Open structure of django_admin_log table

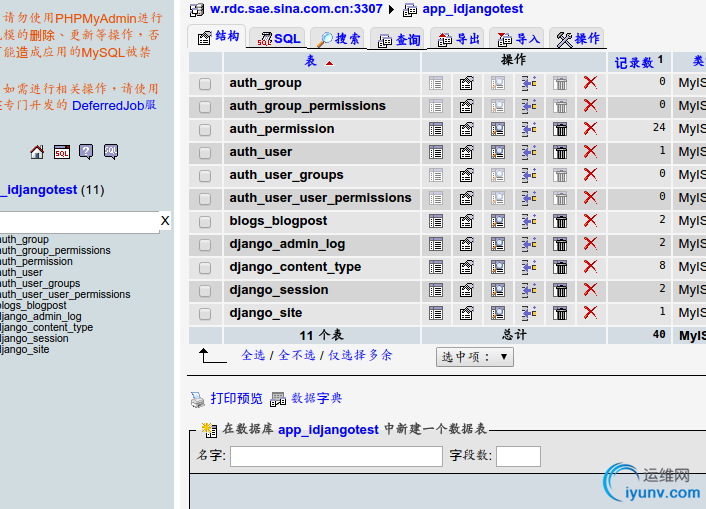[466, 244]
